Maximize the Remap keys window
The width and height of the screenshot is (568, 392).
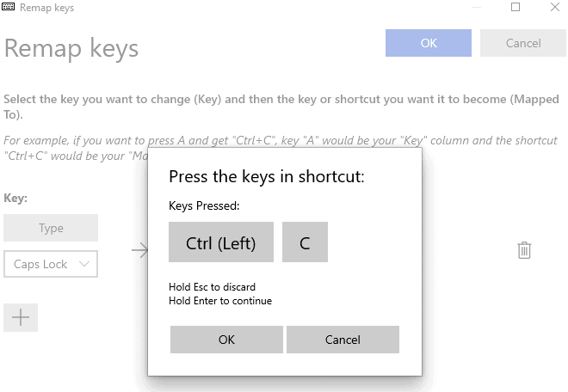516,8
